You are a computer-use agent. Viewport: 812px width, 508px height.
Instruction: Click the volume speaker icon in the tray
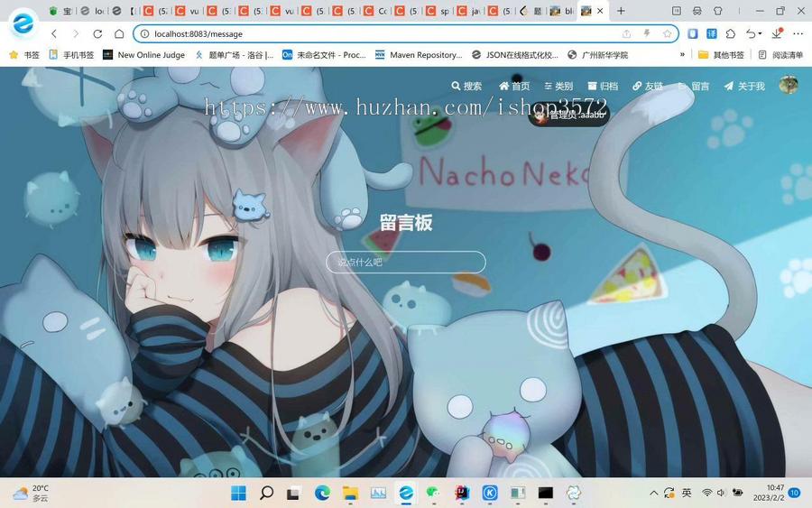[721, 493]
